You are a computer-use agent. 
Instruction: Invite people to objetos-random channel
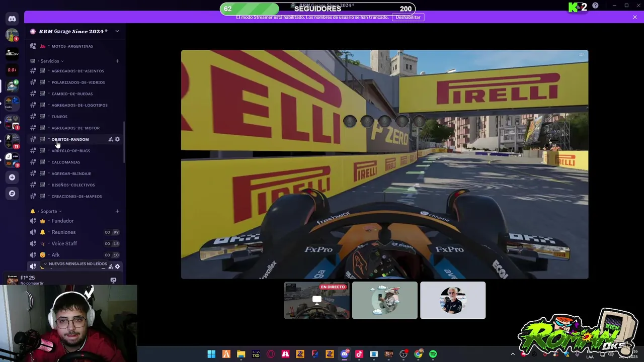(111, 139)
